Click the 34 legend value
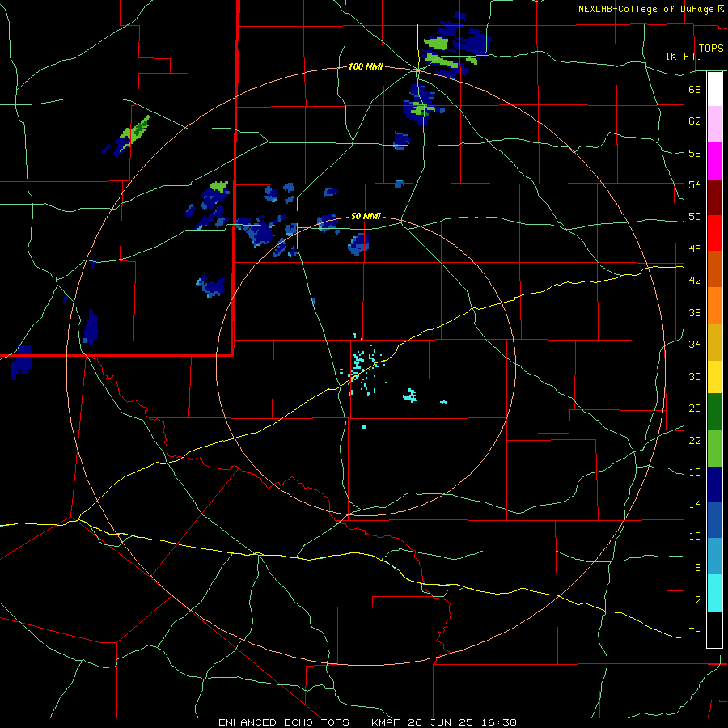Screen dimensions: 728x728 695,345
